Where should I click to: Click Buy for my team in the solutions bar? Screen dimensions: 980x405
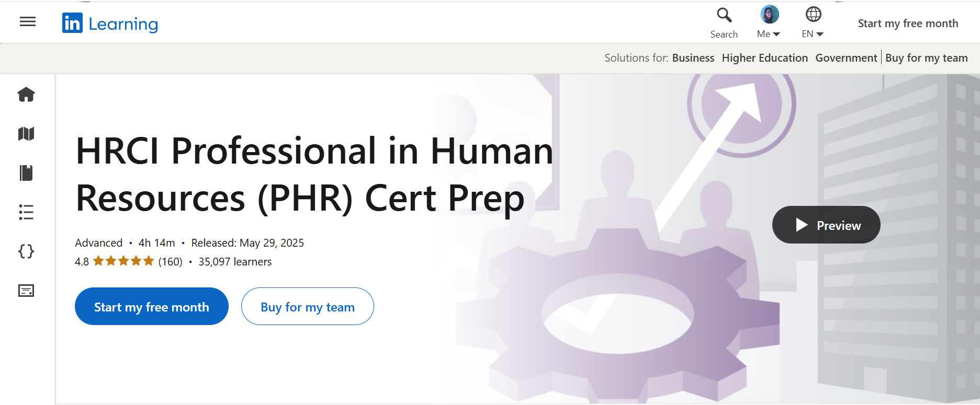point(926,58)
